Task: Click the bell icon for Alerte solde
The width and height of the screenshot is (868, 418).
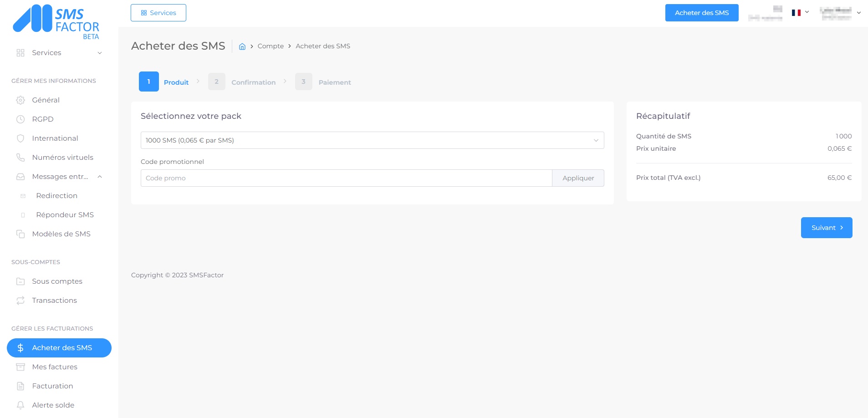Action: pos(20,405)
